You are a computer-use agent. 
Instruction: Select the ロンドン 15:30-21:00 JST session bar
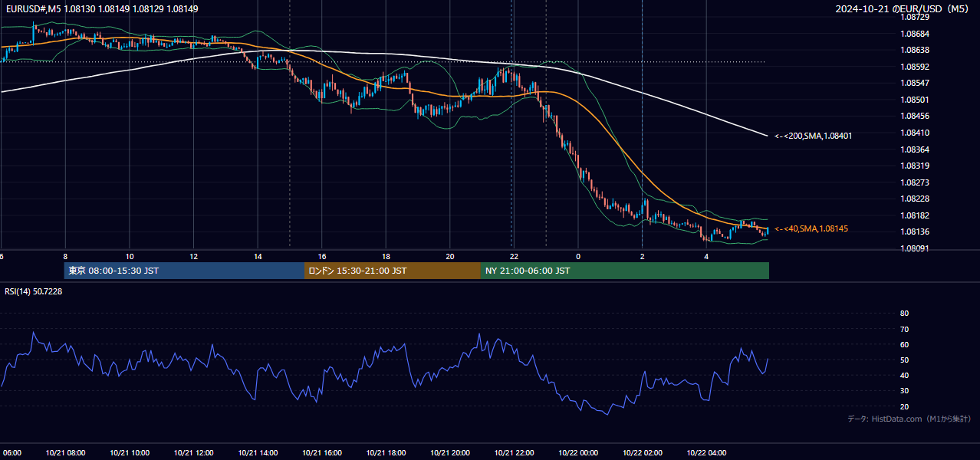pos(393,271)
